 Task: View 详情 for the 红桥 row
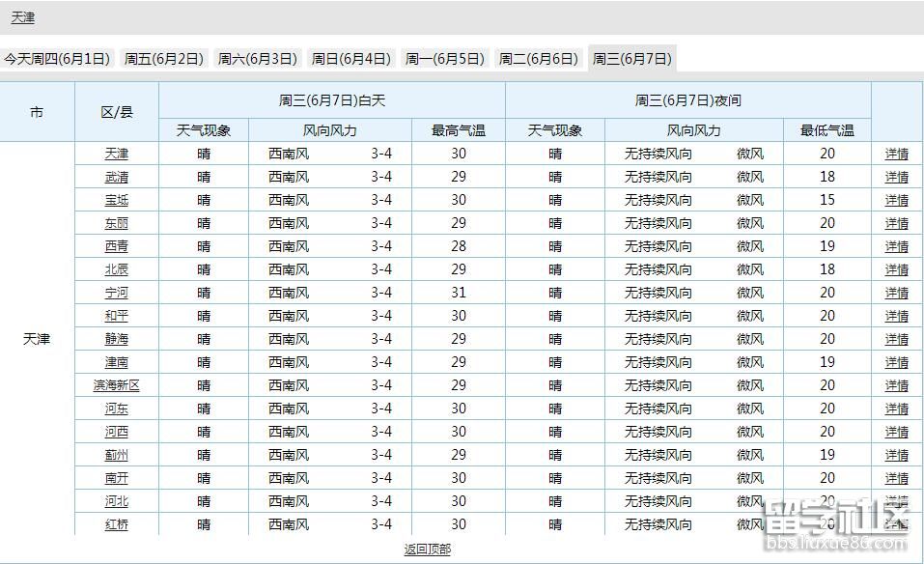pyautogui.click(x=896, y=524)
